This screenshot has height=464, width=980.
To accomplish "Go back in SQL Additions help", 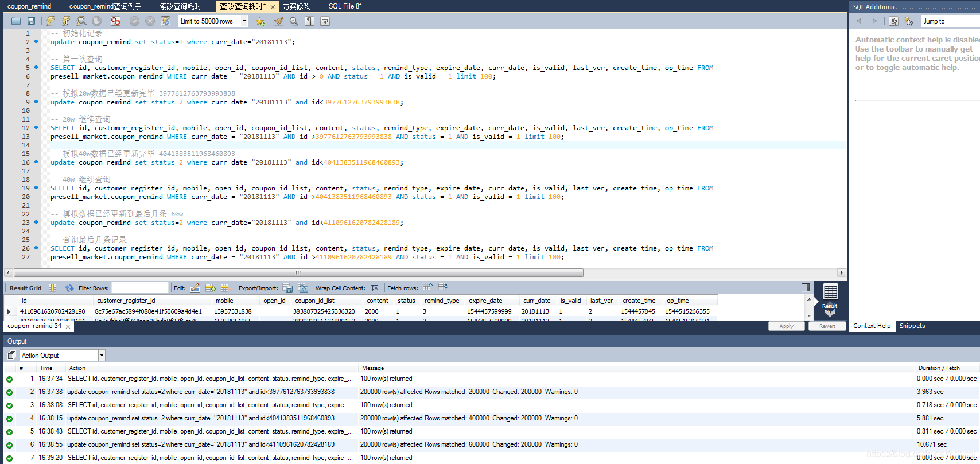I will tap(858, 21).
